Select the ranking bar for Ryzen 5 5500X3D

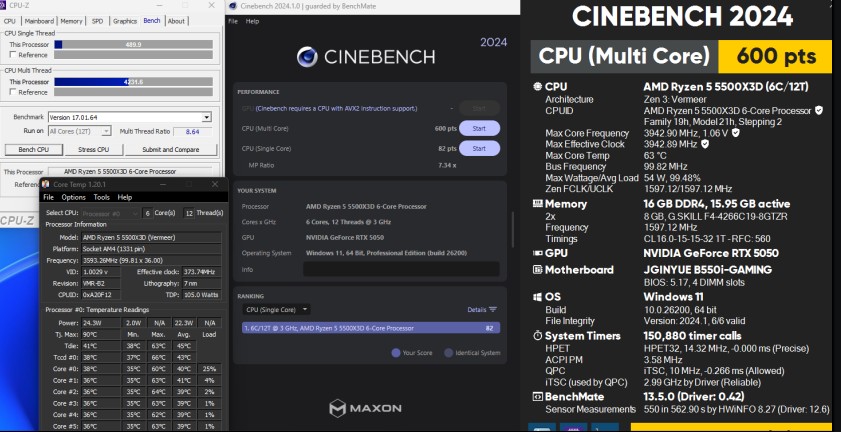click(371, 328)
